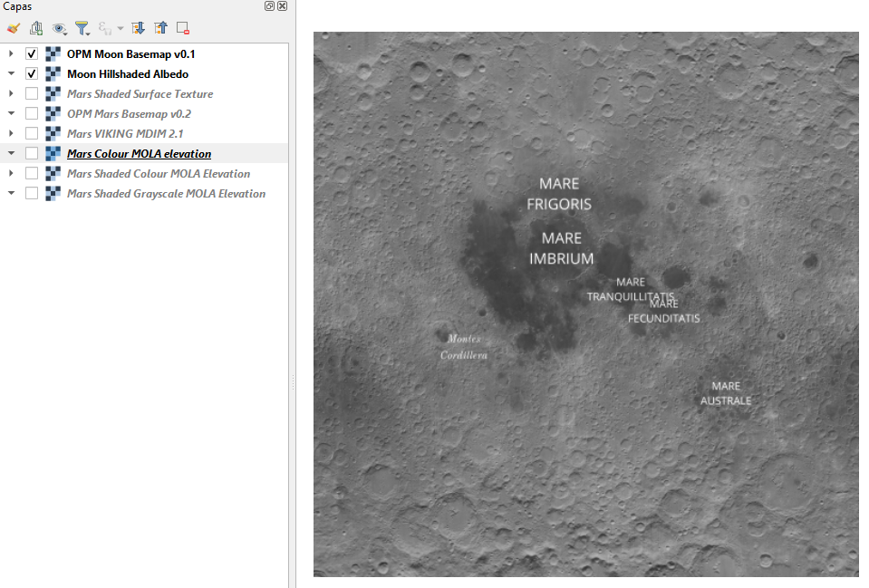Viewport: 869px width, 588px height.
Task: Select the OPM Mars Basemap v0.2 layer
Action: [129, 114]
